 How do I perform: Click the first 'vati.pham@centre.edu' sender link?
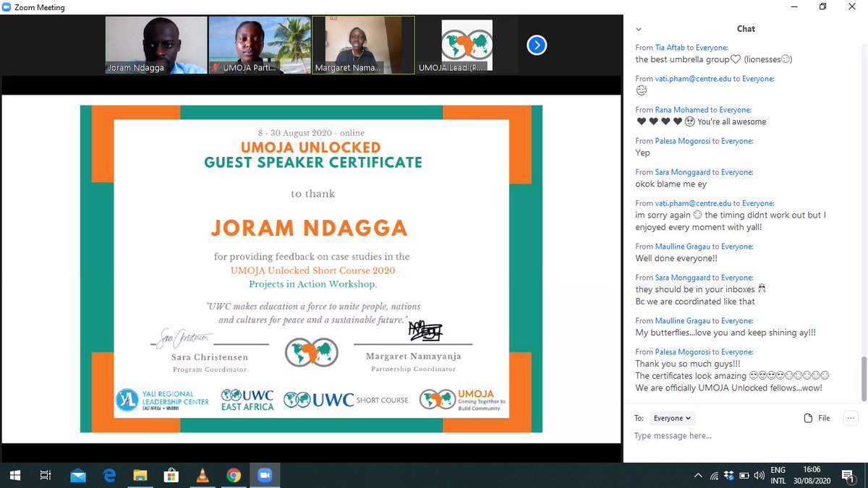click(694, 78)
